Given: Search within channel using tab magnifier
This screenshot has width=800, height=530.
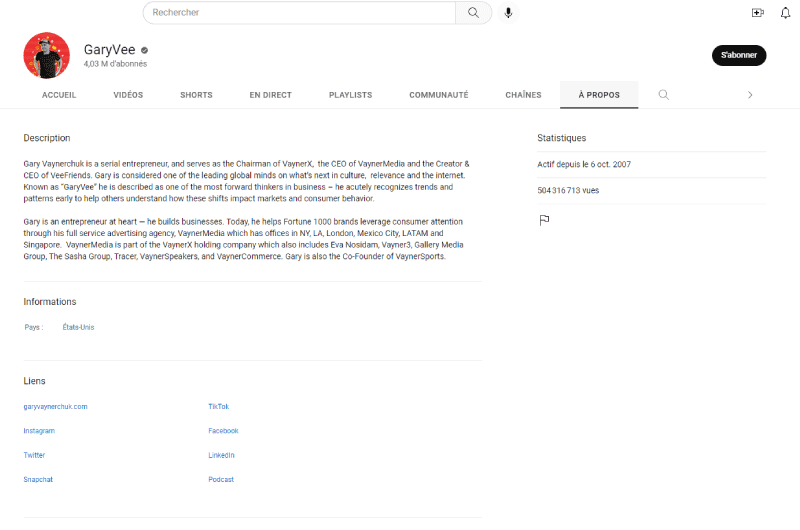Looking at the screenshot, I should 663,95.
